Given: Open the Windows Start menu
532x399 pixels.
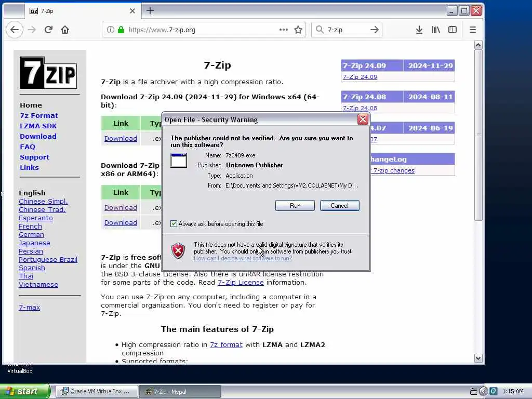Looking at the screenshot, I should coord(25,392).
